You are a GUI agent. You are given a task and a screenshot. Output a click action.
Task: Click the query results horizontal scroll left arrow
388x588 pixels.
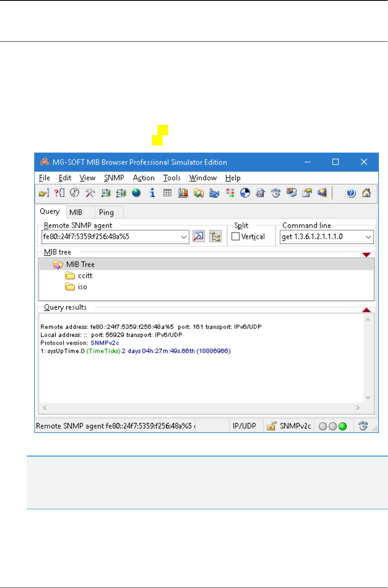44,408
